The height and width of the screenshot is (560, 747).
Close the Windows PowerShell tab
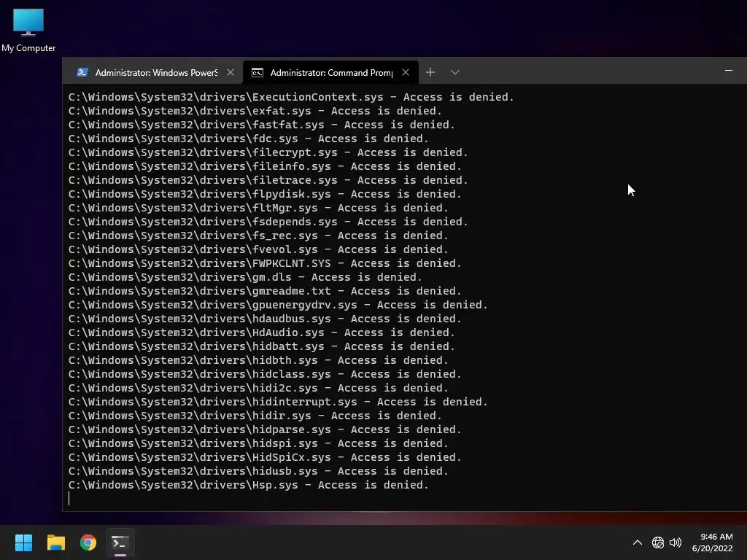click(231, 72)
